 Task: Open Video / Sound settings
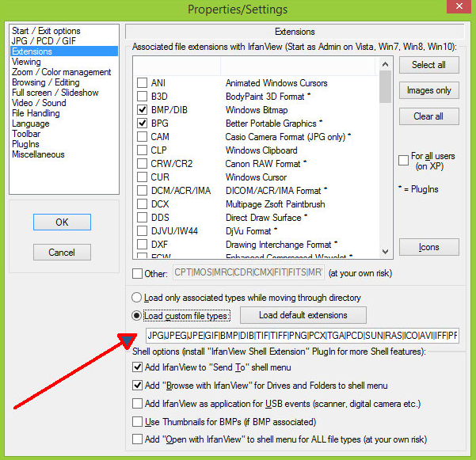click(39, 103)
